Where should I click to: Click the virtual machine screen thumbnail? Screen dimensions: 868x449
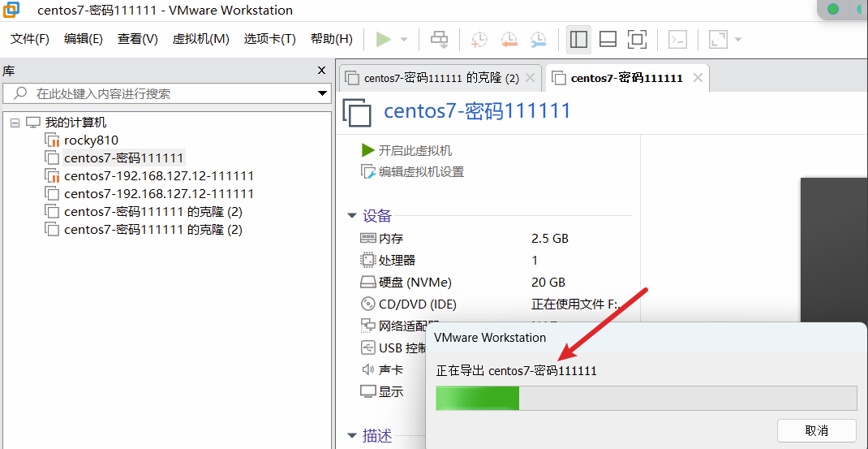point(834,249)
